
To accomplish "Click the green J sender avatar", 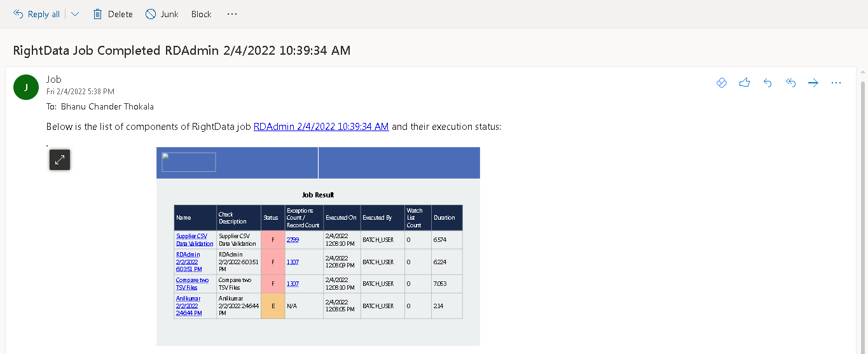I will 26,87.
